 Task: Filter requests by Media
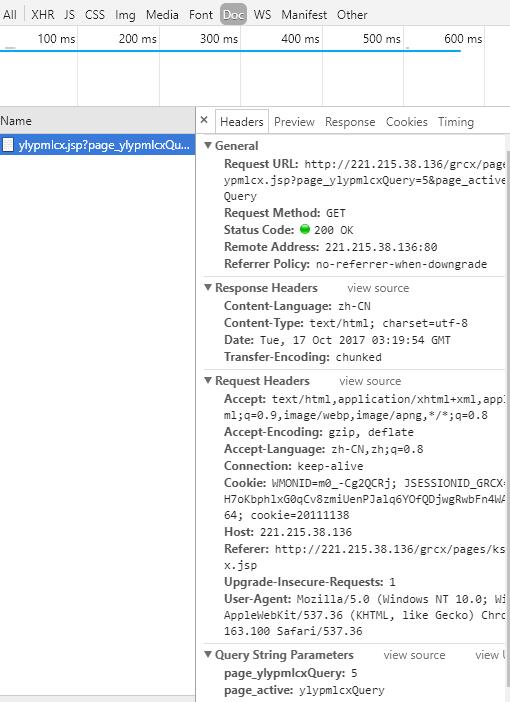(162, 15)
